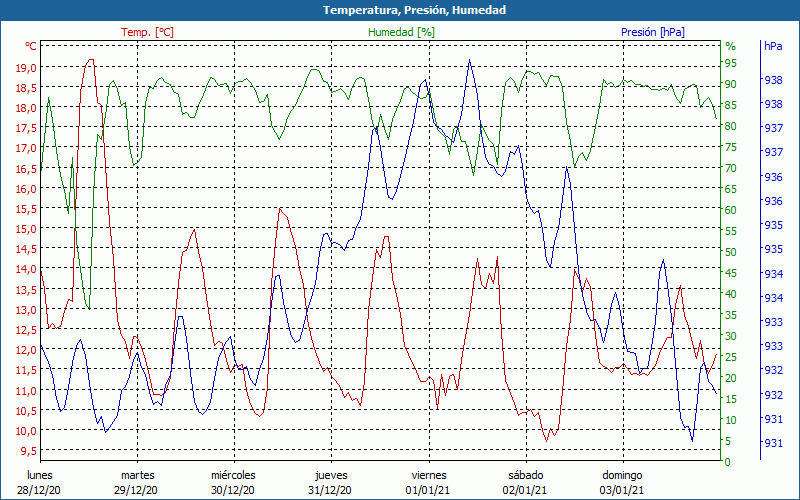Click the green "30" humidity axis value
This screenshot has width=800, height=500.
point(731,336)
